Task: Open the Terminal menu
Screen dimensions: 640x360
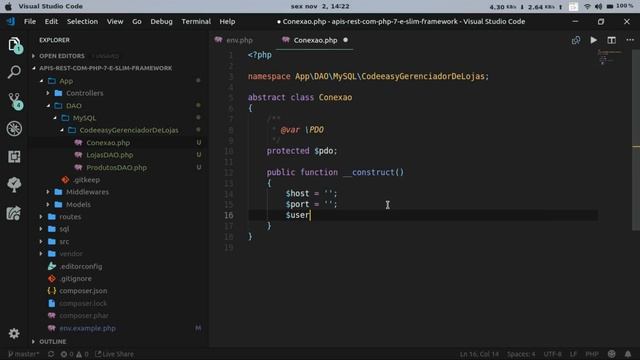Action: pyautogui.click(x=196, y=21)
